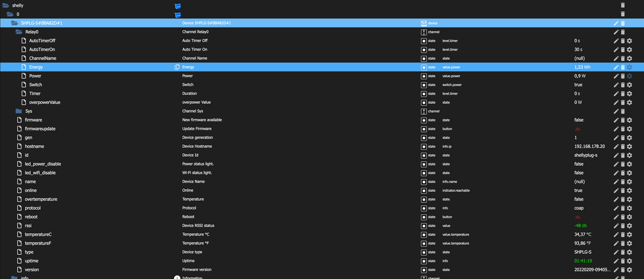Trigger the reboot button value
This screenshot has height=279, width=644.
[x=579, y=217]
